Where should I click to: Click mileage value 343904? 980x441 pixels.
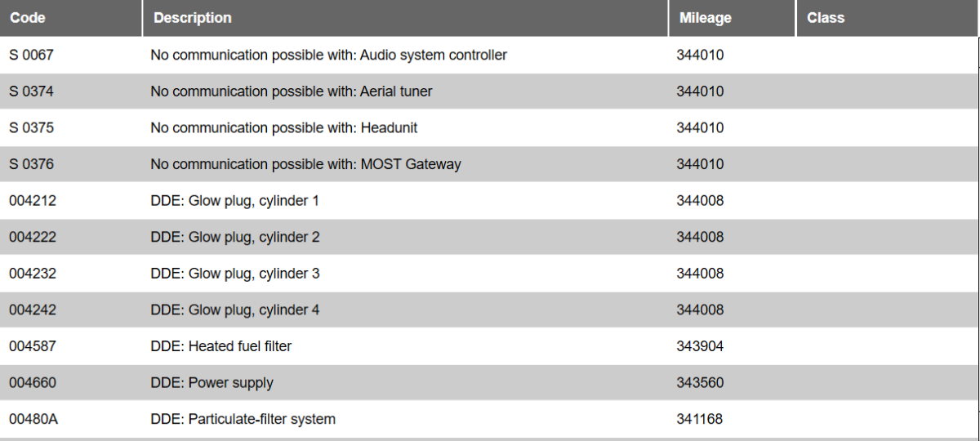point(700,346)
